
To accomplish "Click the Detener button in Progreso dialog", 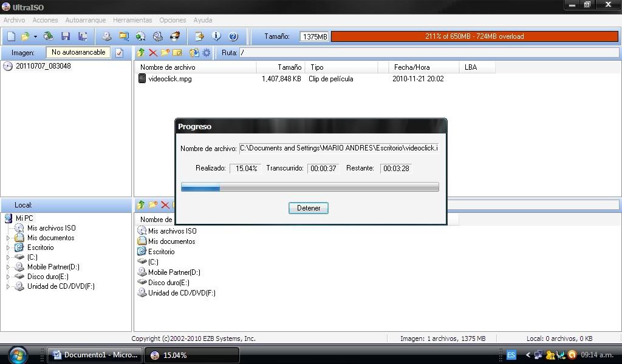I will [308, 208].
